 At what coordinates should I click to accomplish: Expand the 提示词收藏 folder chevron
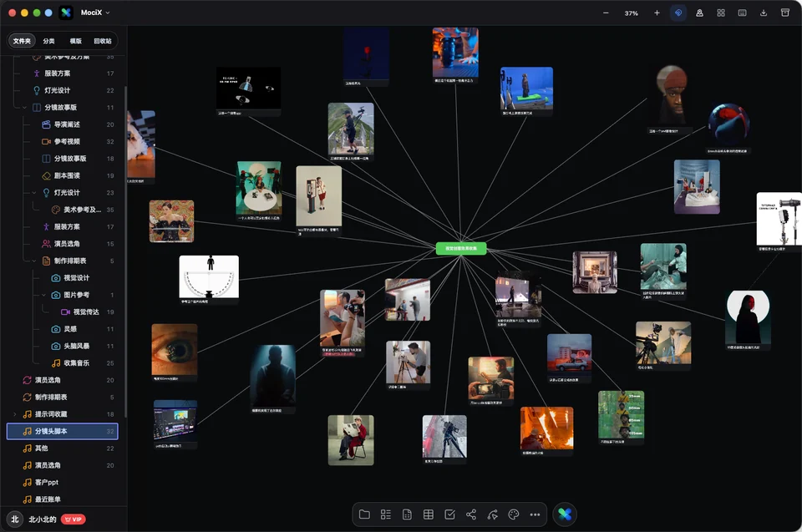14,414
